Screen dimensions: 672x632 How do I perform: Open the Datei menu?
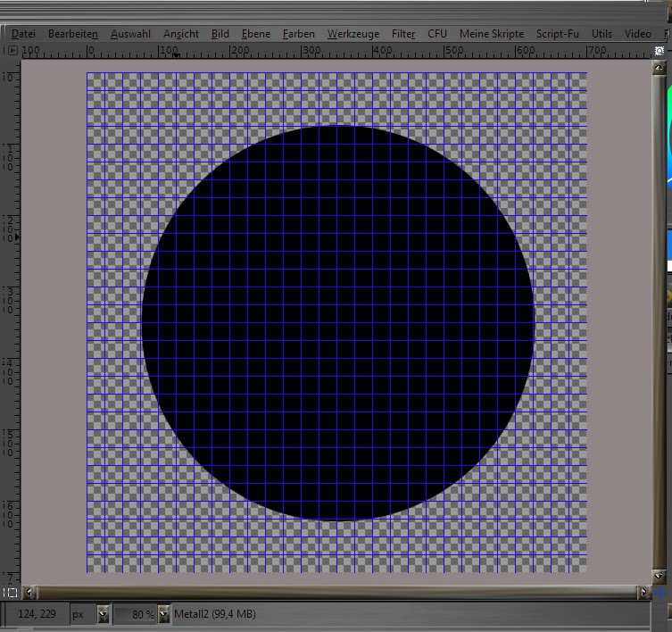(23, 34)
